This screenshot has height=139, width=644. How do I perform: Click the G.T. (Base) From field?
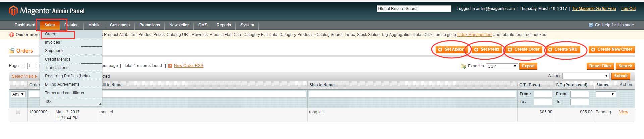tap(543, 94)
